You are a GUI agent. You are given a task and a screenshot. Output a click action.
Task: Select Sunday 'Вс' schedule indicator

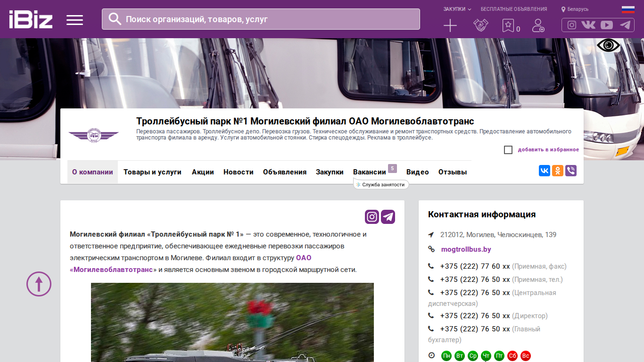(526, 356)
